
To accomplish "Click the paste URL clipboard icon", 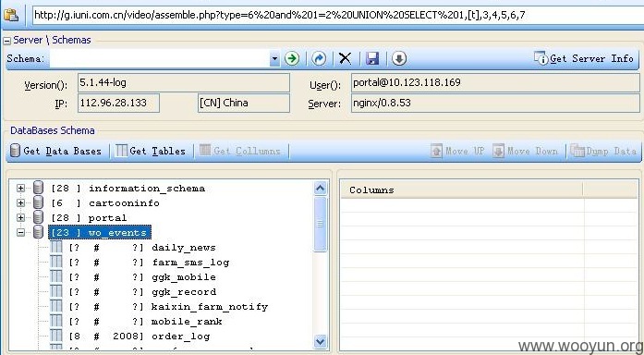I will (11, 15).
